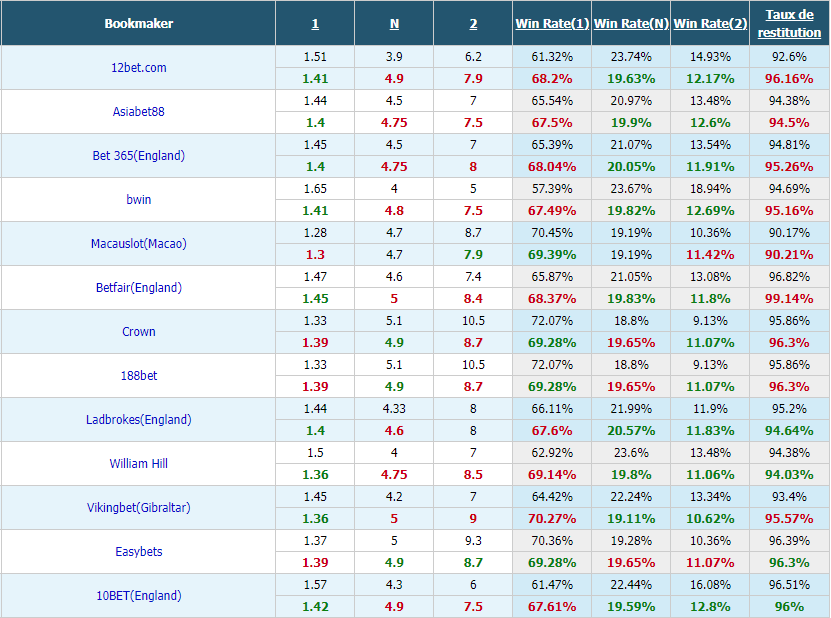Open the Asiabet88 bookmaker link
Viewport: 831px width, 618px height.
138,112
